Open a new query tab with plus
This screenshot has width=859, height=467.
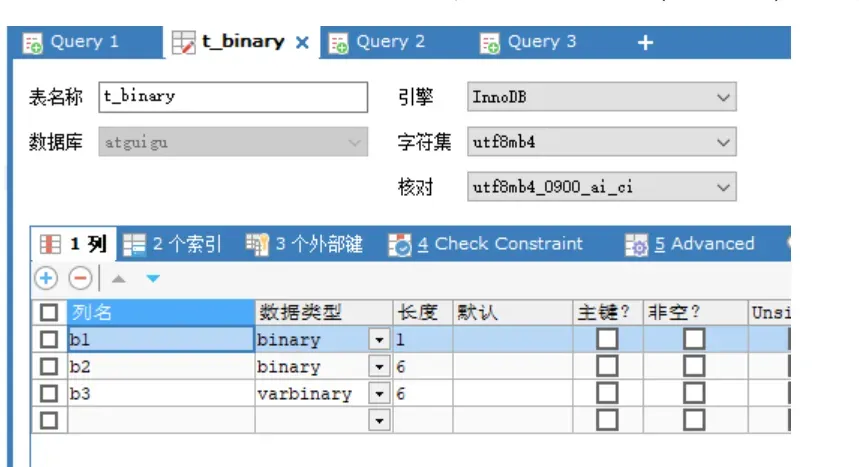click(645, 42)
